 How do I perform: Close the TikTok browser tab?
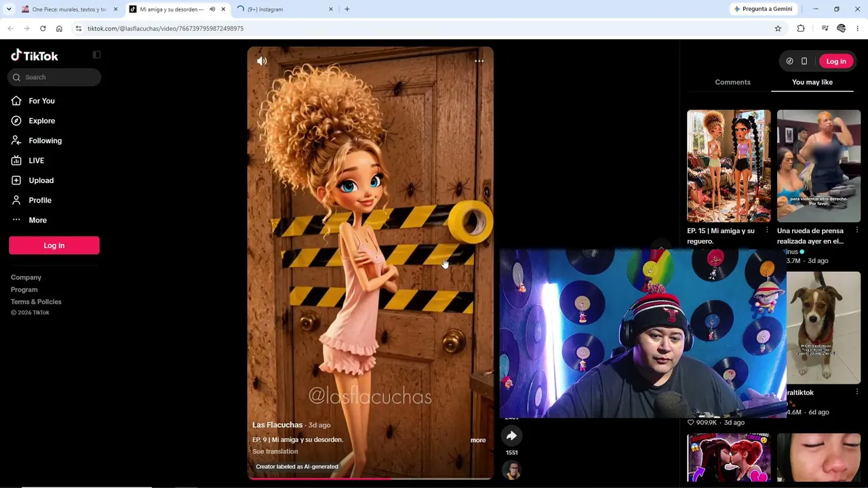click(223, 9)
